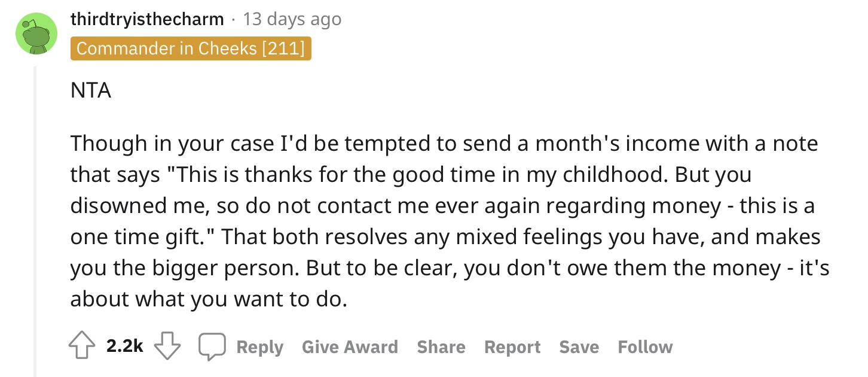Click the speech bubble reply icon
868x377 pixels.
coord(211,346)
